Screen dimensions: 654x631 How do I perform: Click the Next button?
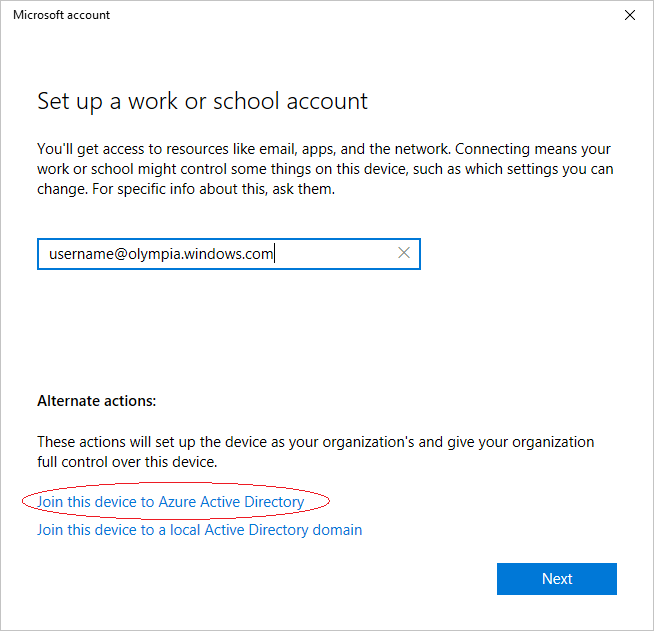point(556,578)
